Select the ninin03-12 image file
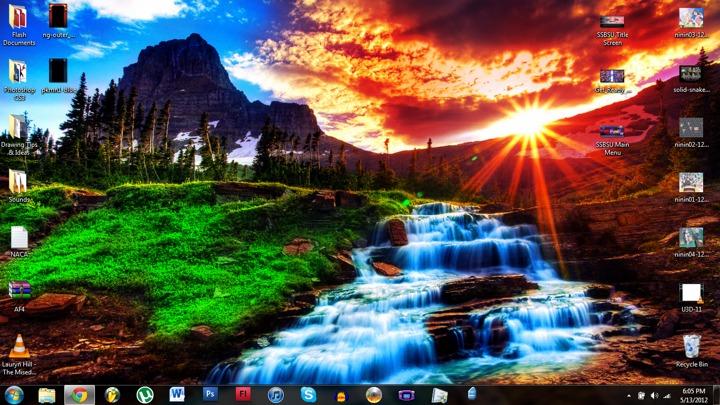The width and height of the screenshot is (720, 405). coord(691,22)
